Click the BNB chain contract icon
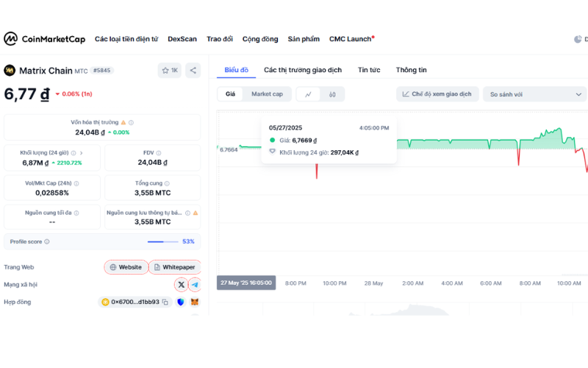Image resolution: width=588 pixels, height=368 pixels. click(x=105, y=302)
